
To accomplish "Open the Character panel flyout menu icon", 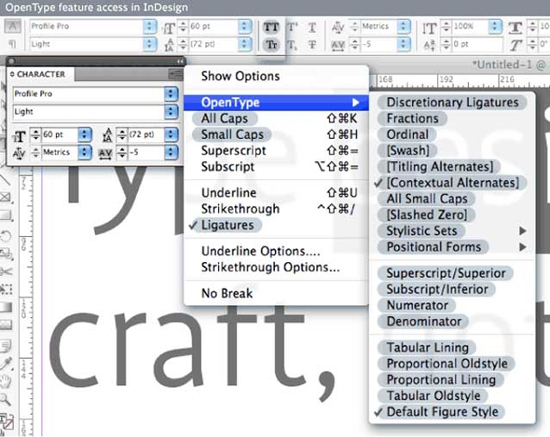I will coord(175,74).
